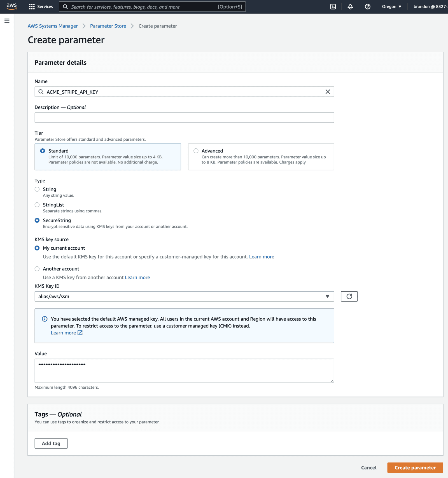Open the help question mark icon

click(x=367, y=7)
